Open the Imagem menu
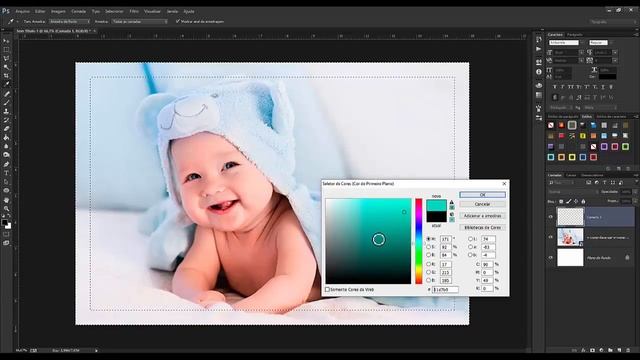This screenshot has width=640, height=360. (58, 11)
